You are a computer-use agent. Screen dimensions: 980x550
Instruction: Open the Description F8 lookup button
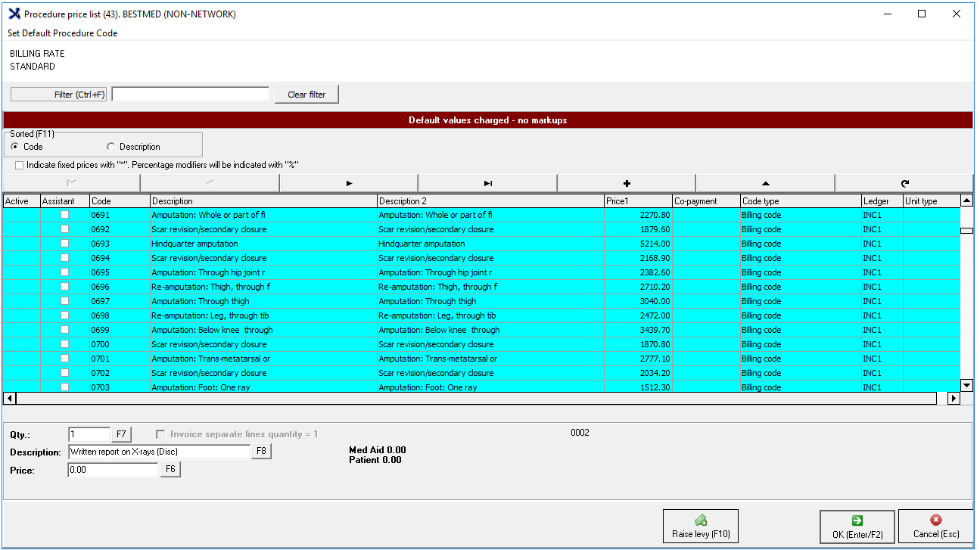point(261,452)
